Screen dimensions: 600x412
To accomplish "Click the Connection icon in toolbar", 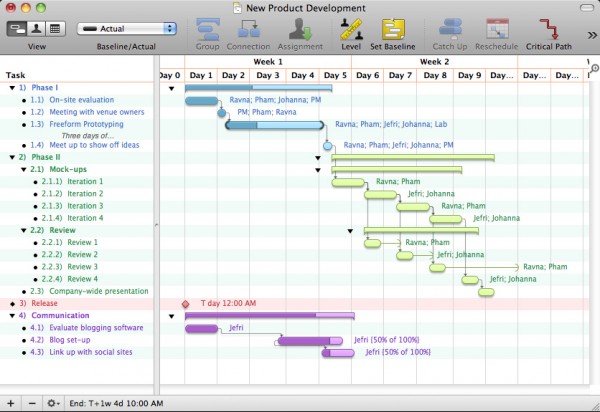I will click(248, 29).
